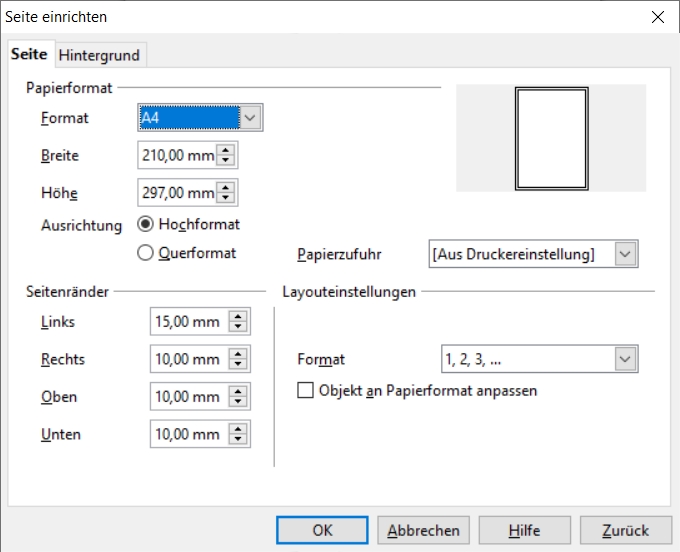680x552 pixels.
Task: Select the Seite tab
Action: click(x=29, y=54)
